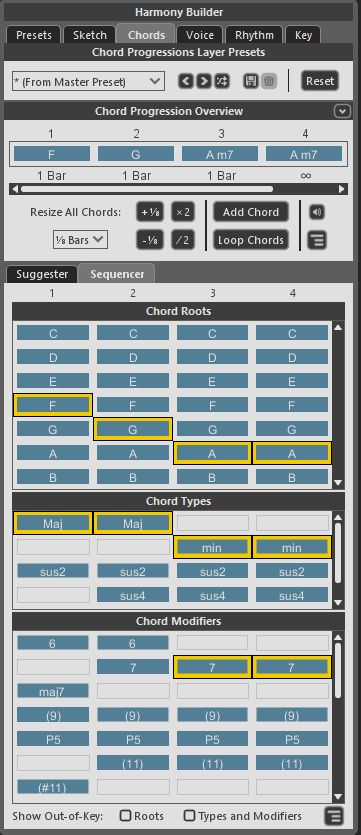Image resolution: width=361 pixels, height=835 pixels.
Task: Click the chord overview horizontal scrollbar
Action: pos(179,189)
